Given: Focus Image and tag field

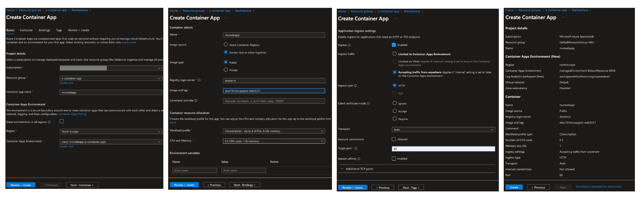Looking at the screenshot, I should [x=274, y=91].
